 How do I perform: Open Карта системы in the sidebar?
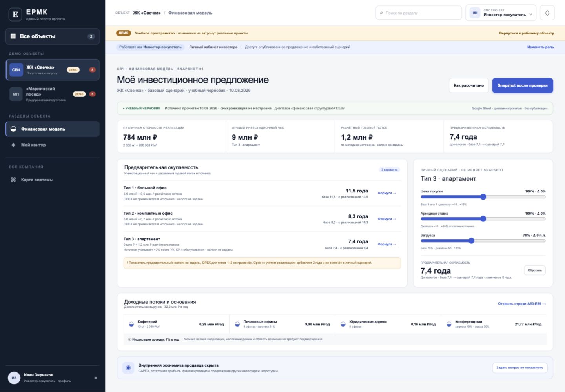click(x=53, y=180)
